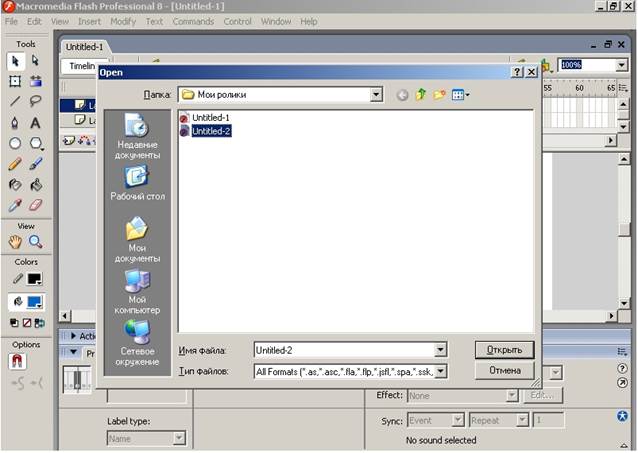Viewport: 638px width, 453px height.
Task: Switch to the Untitled-1 document tab
Action: (x=85, y=47)
